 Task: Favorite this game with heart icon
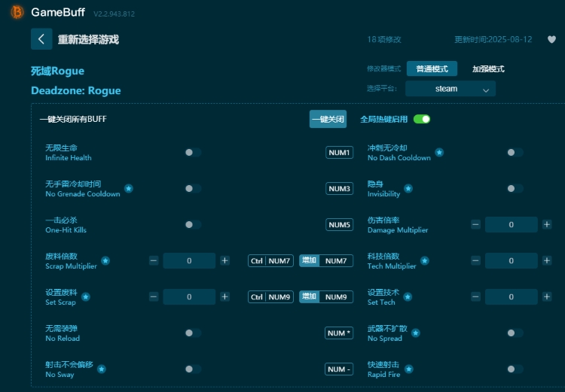551,39
